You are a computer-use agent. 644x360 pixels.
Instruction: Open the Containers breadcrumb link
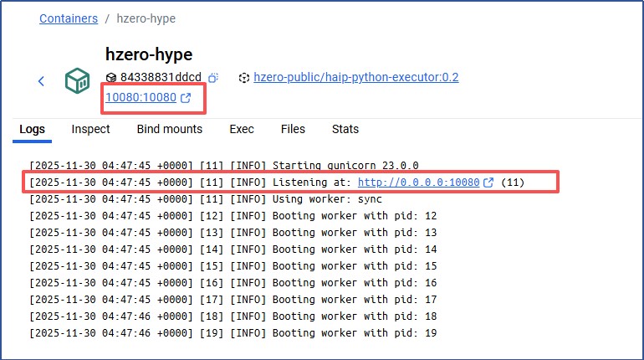coord(69,18)
